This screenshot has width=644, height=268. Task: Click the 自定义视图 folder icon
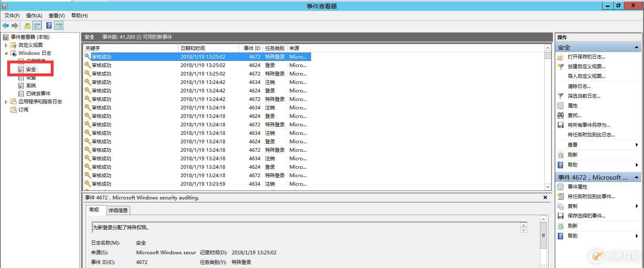click(13, 45)
